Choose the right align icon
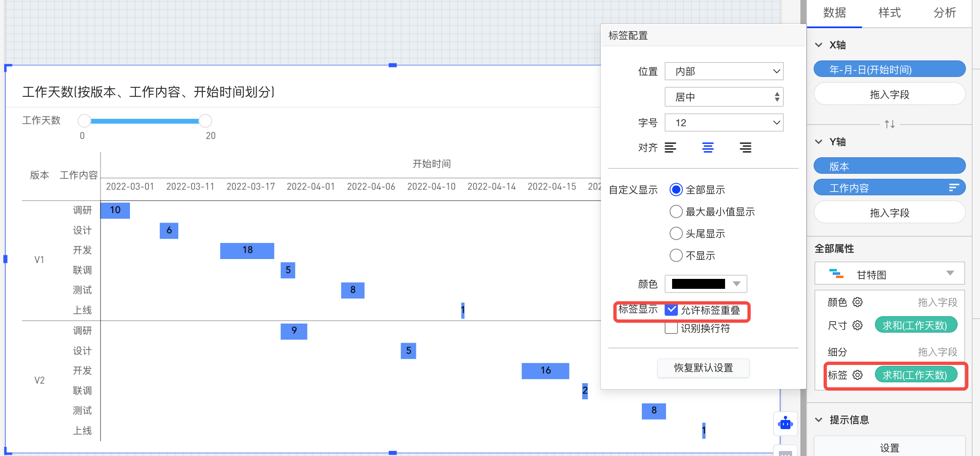 tap(745, 147)
